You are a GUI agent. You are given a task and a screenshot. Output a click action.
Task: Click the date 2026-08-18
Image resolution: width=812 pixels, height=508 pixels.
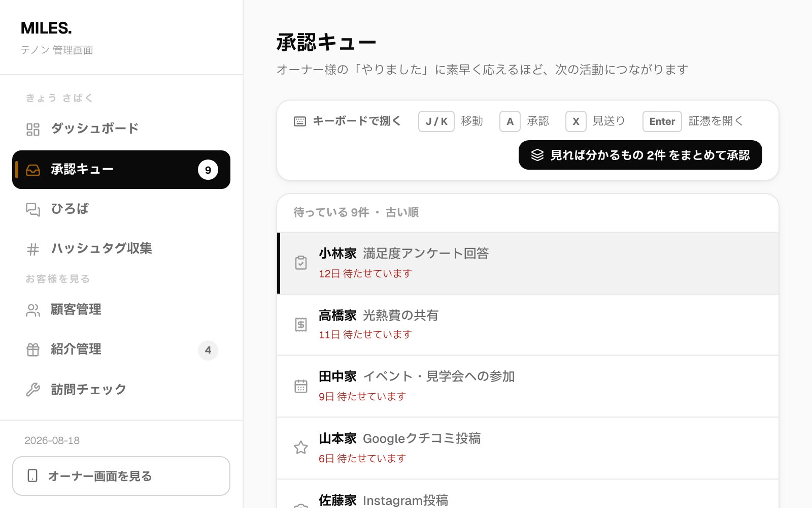52,440
